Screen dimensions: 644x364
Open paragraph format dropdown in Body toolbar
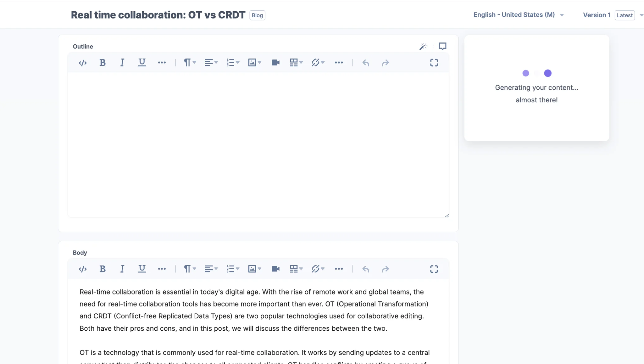pyautogui.click(x=190, y=269)
